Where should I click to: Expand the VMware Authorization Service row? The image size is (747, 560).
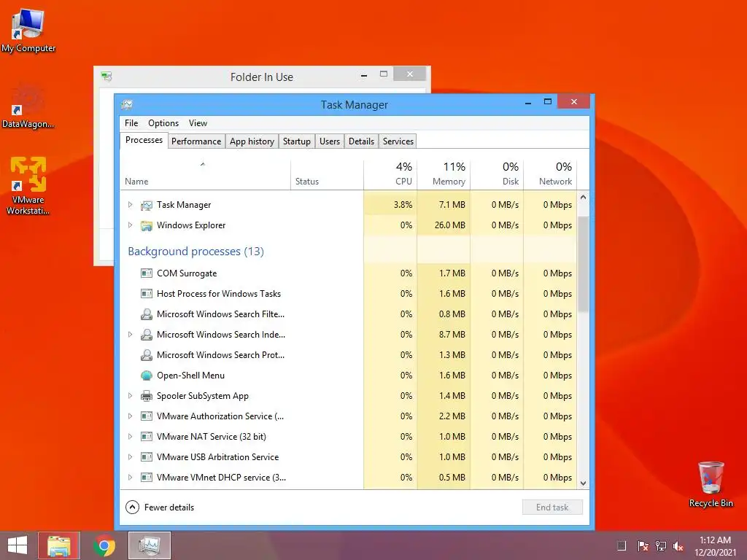coord(130,416)
